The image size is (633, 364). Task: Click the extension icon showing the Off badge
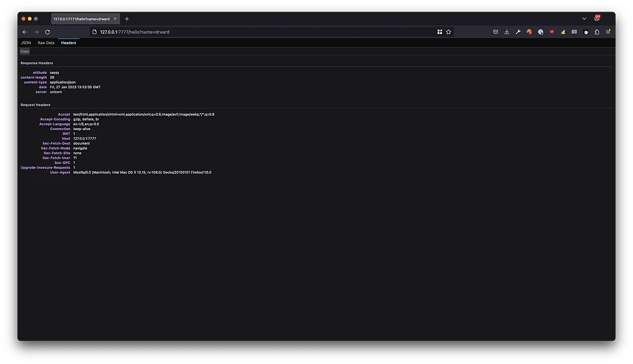pyautogui.click(x=597, y=18)
